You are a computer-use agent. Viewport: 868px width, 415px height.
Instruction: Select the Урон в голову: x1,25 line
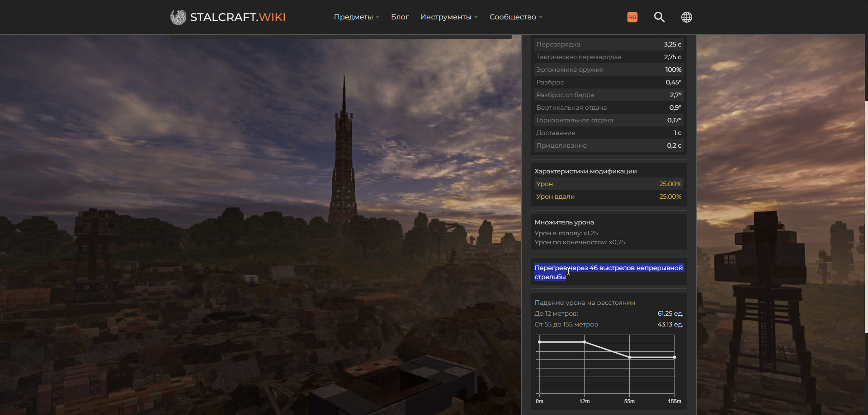click(x=566, y=233)
